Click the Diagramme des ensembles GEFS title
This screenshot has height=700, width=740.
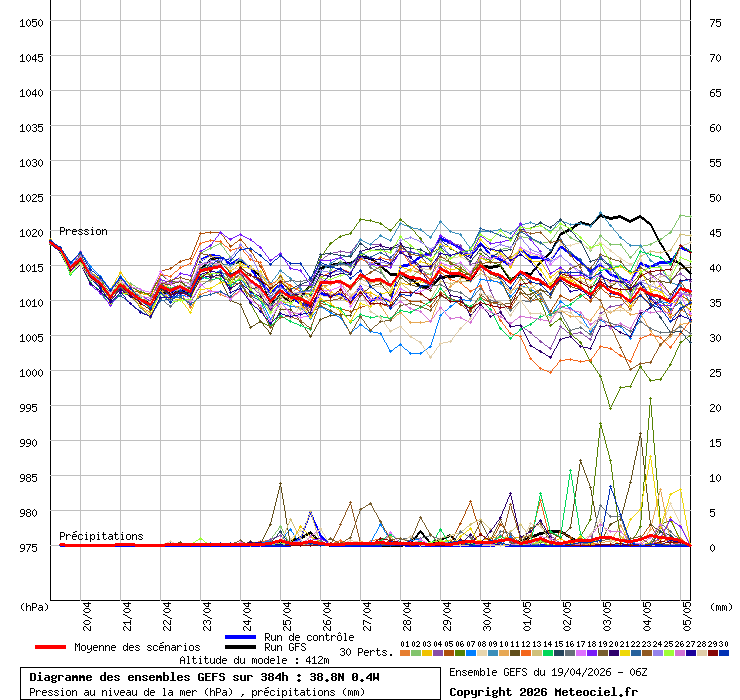pyautogui.click(x=204, y=677)
